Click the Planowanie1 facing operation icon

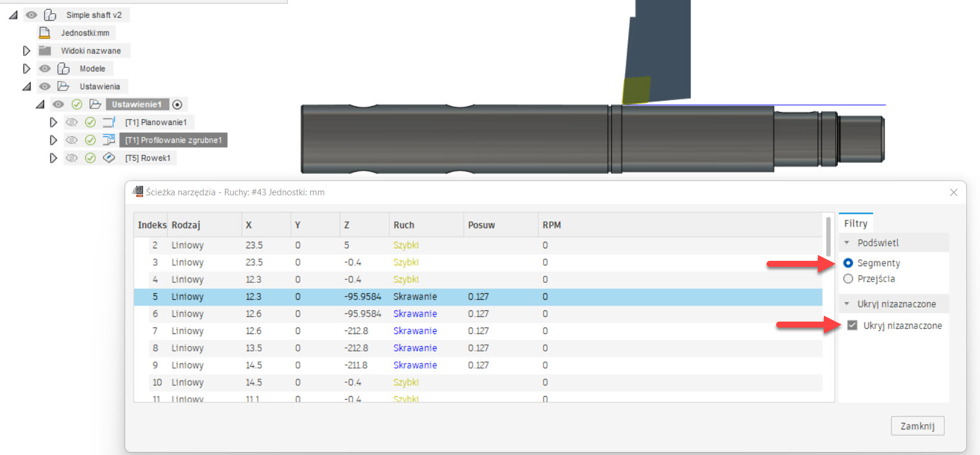click(108, 122)
